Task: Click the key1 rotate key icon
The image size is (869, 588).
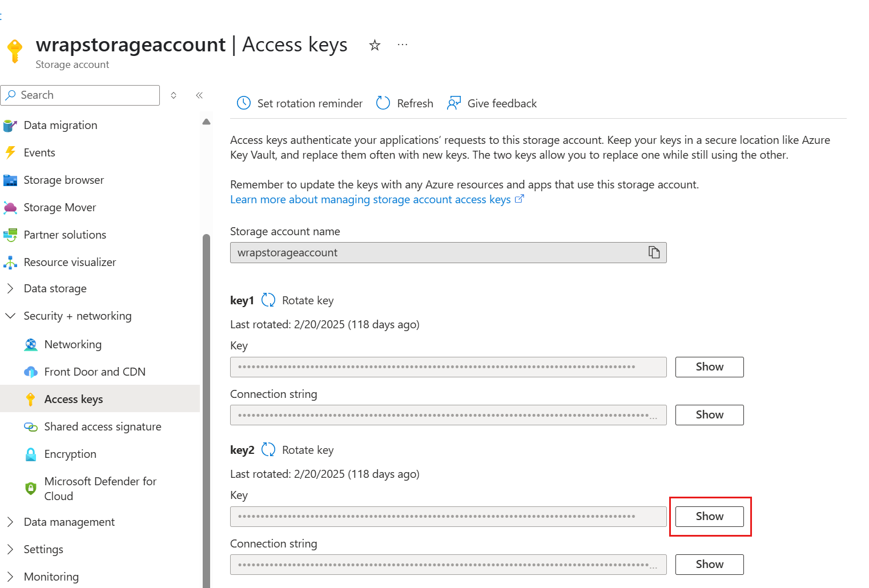Action: [x=268, y=300]
